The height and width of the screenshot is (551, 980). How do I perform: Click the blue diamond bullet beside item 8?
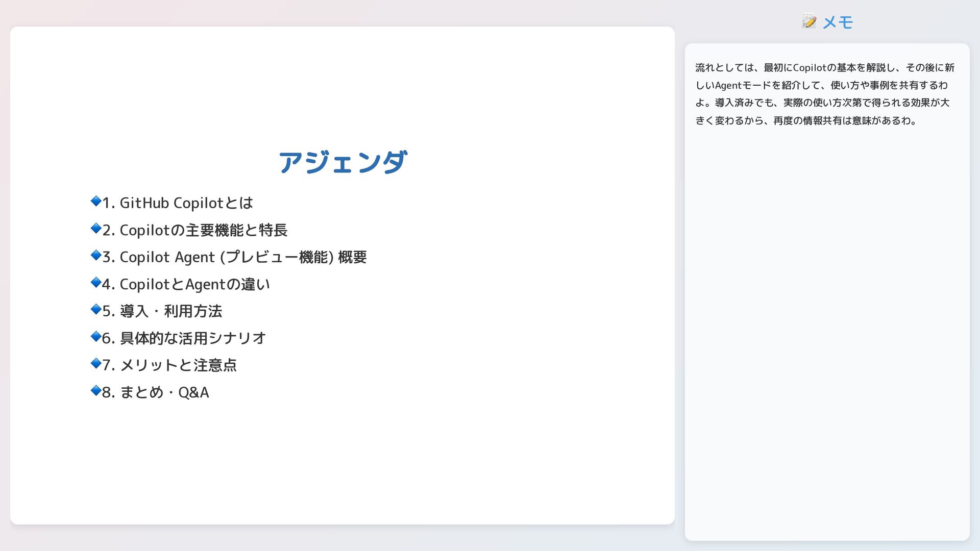96,390
